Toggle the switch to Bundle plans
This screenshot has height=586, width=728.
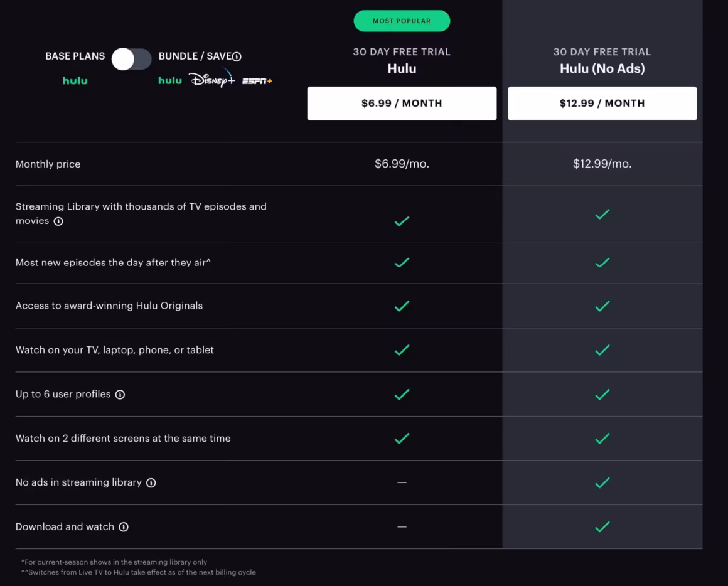pyautogui.click(x=131, y=58)
